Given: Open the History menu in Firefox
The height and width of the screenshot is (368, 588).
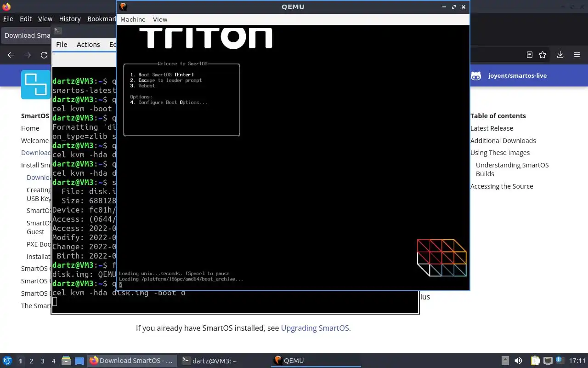Looking at the screenshot, I should pyautogui.click(x=70, y=19).
